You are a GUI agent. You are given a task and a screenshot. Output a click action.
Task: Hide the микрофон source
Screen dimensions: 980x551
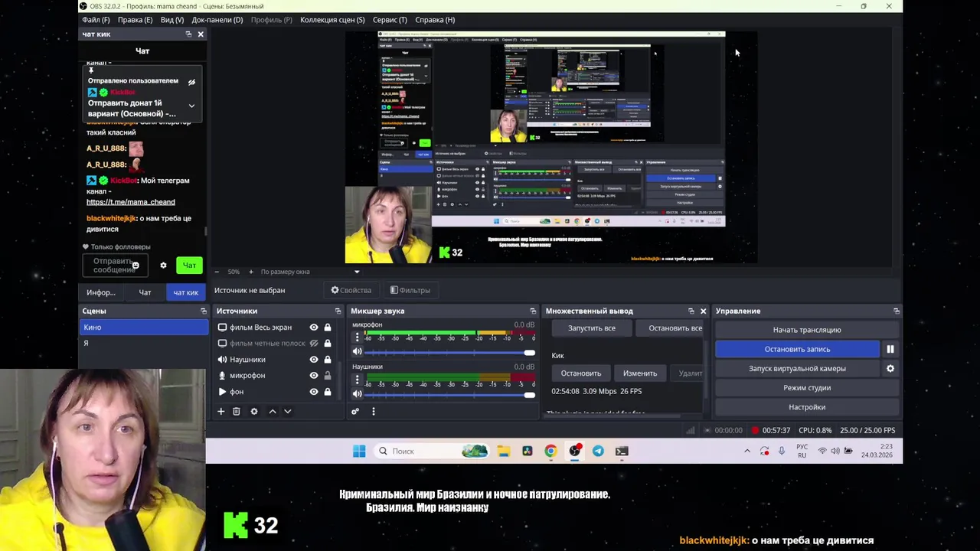click(x=314, y=376)
